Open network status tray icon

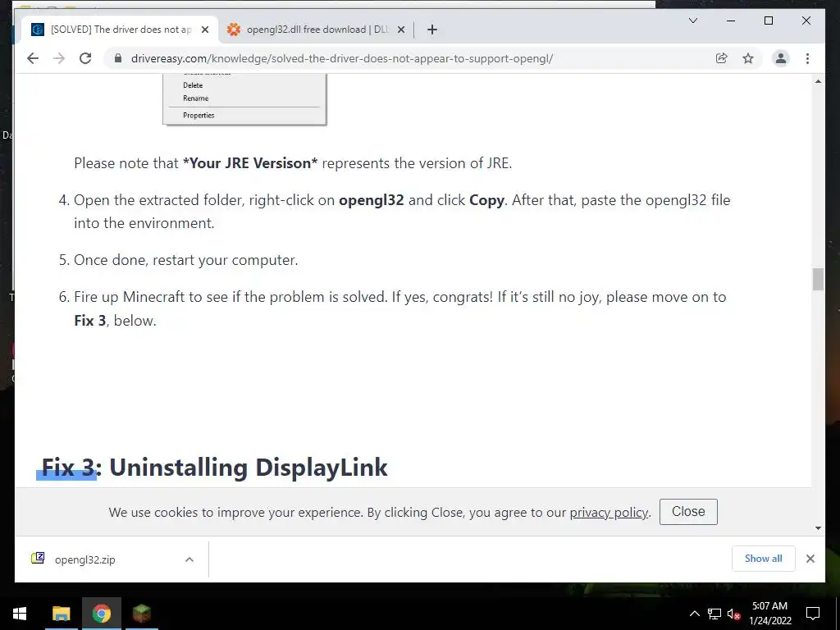pyautogui.click(x=714, y=614)
